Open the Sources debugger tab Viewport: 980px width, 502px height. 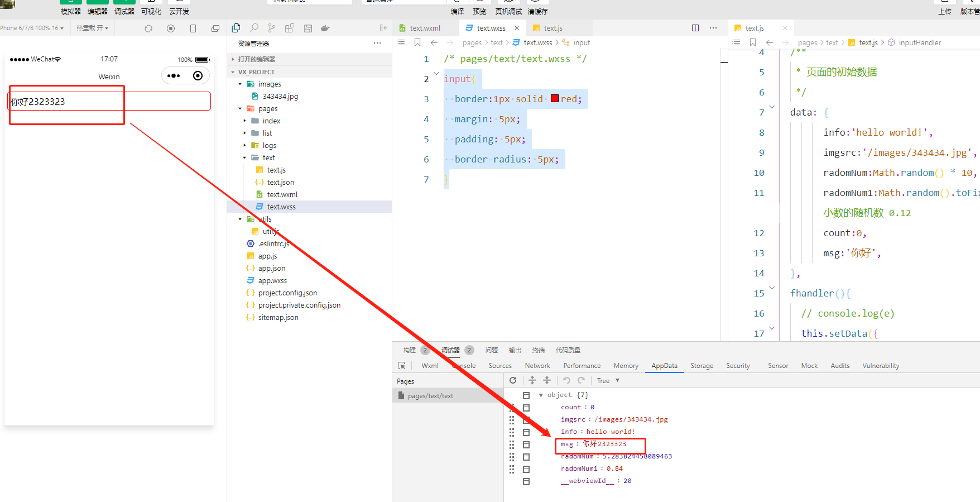500,366
